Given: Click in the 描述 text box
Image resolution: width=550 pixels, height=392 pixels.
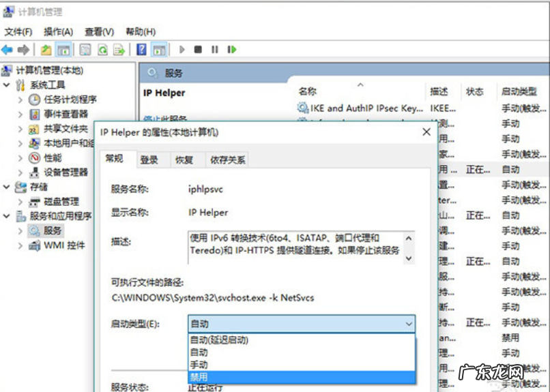Looking at the screenshot, I should click(x=295, y=247).
